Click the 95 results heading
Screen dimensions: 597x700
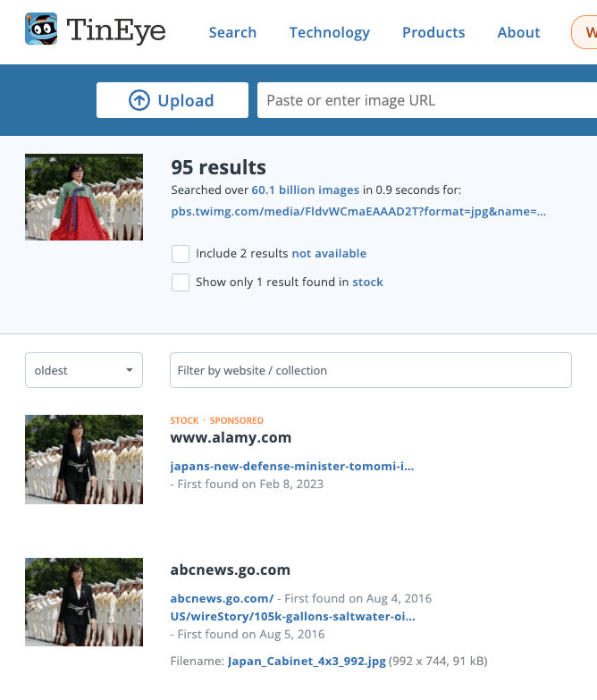pyautogui.click(x=219, y=167)
